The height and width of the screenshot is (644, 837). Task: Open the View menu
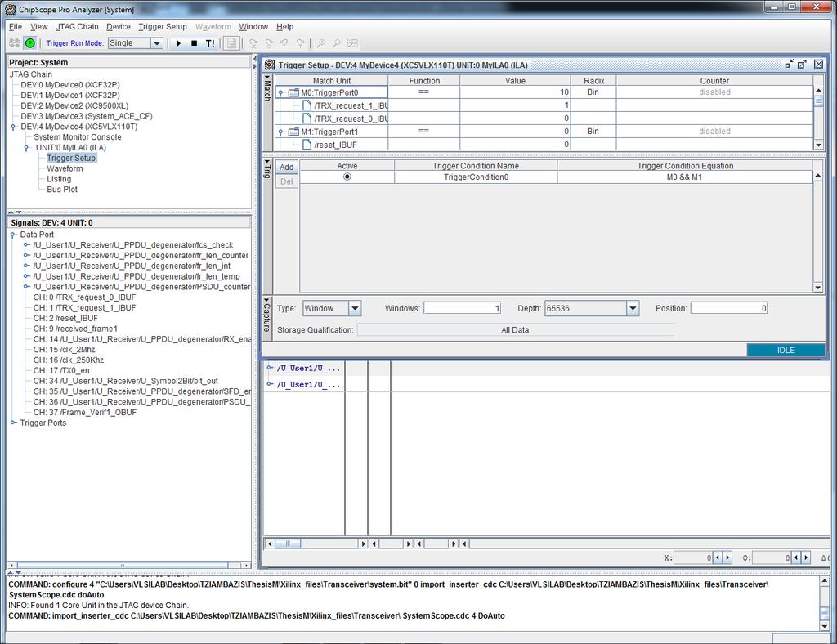click(x=39, y=27)
